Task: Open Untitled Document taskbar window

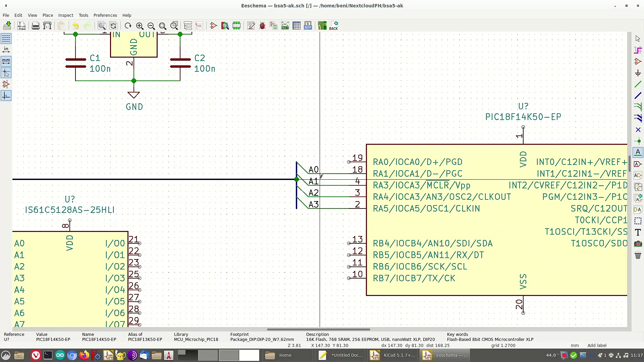Action: click(x=341, y=355)
